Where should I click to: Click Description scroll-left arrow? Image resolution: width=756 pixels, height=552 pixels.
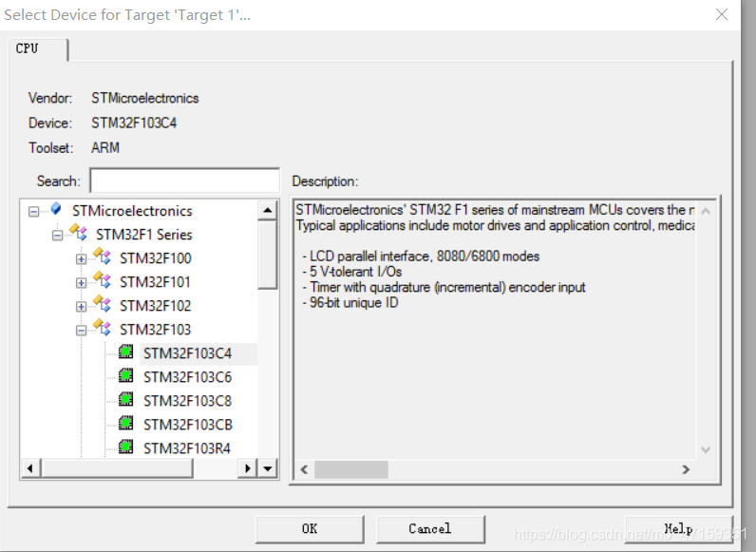(304, 469)
